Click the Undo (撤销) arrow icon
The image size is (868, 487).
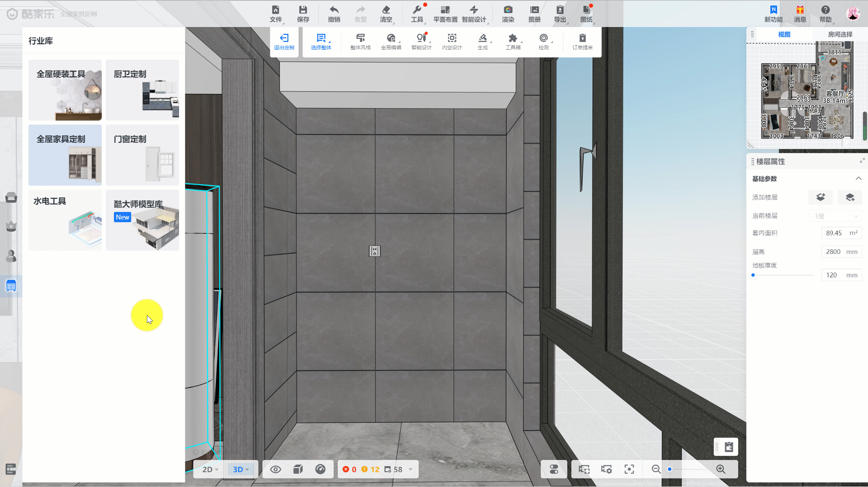(334, 14)
